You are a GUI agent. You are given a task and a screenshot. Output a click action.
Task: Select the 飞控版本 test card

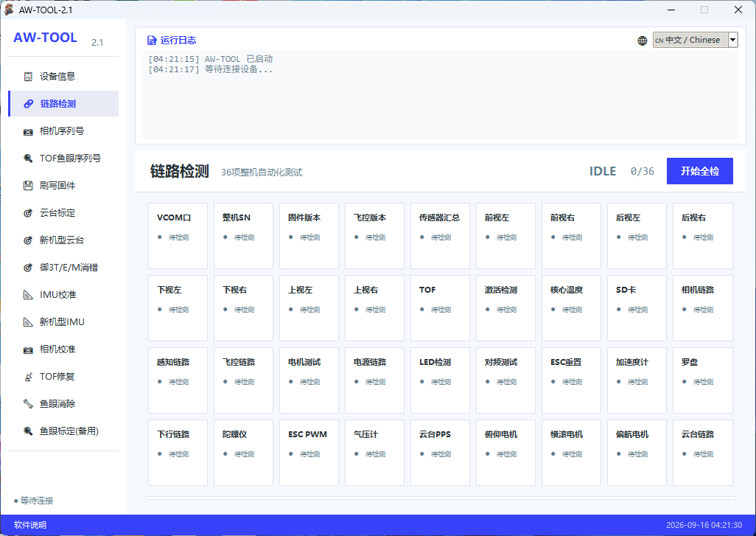click(x=374, y=236)
